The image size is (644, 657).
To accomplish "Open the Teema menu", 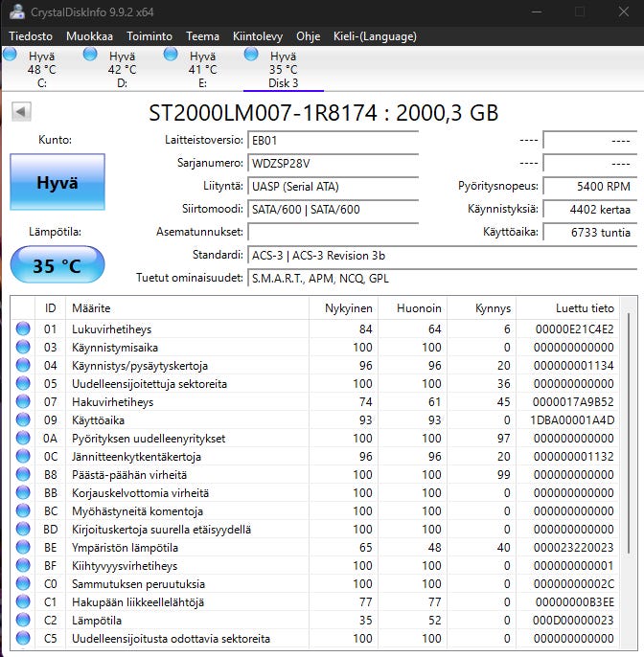I will coord(202,36).
